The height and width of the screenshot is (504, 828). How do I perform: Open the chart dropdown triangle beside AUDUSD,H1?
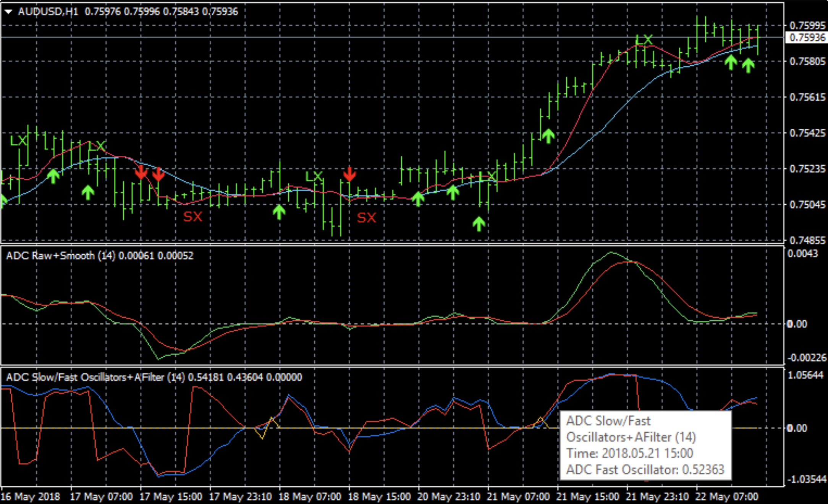click(8, 12)
